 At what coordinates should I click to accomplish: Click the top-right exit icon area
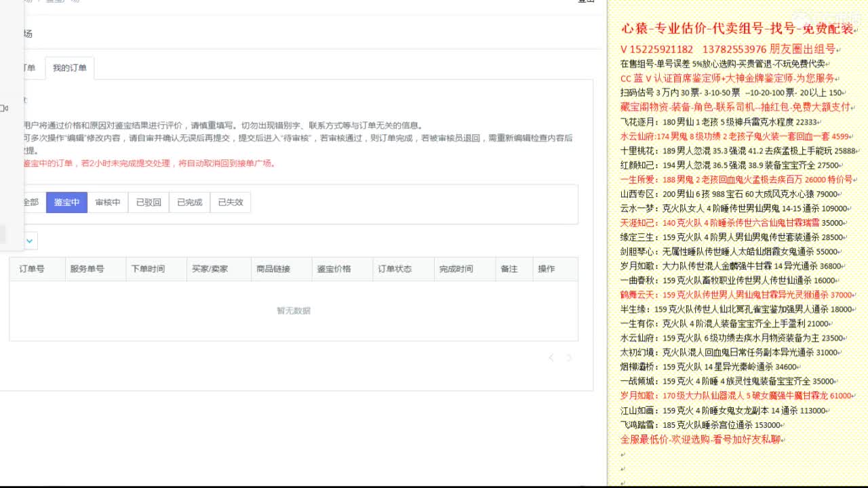[587, 2]
